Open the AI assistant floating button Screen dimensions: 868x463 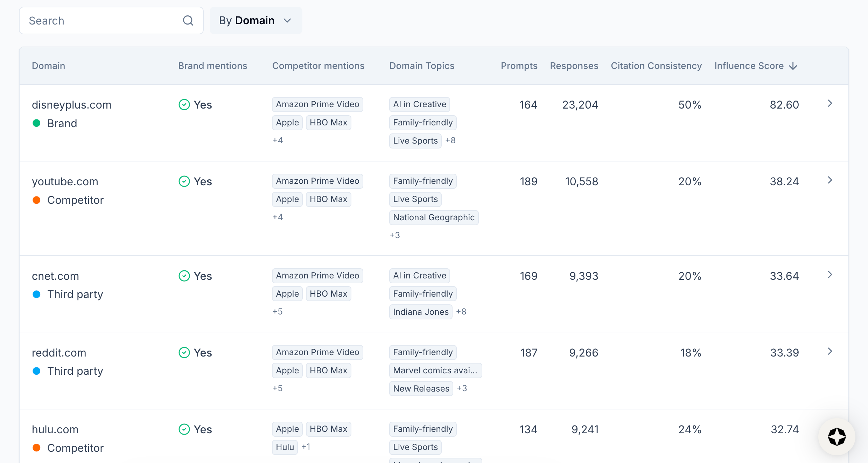tap(836, 437)
